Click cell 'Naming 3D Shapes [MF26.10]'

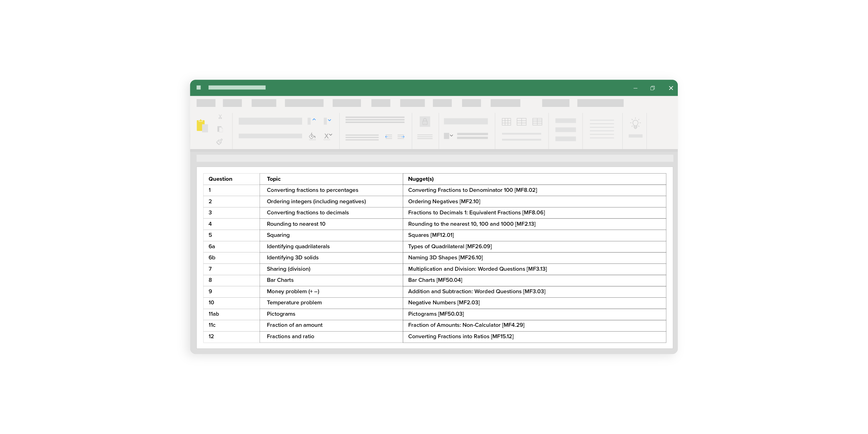pyautogui.click(x=535, y=258)
